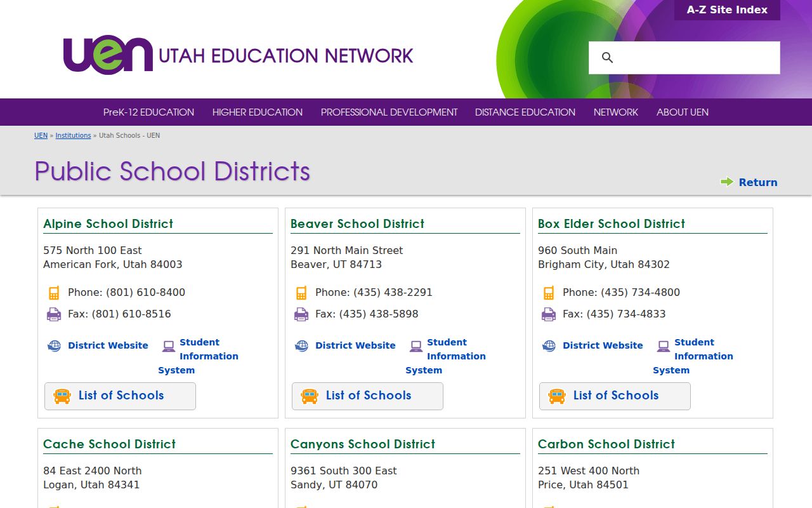Click Alpine Student Information System laptop icon

168,346
